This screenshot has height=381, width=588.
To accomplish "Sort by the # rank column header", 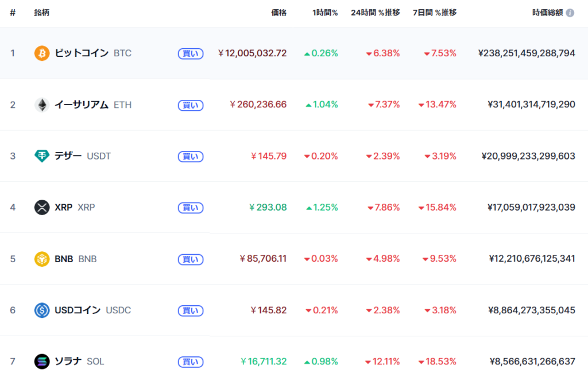I will tap(13, 13).
